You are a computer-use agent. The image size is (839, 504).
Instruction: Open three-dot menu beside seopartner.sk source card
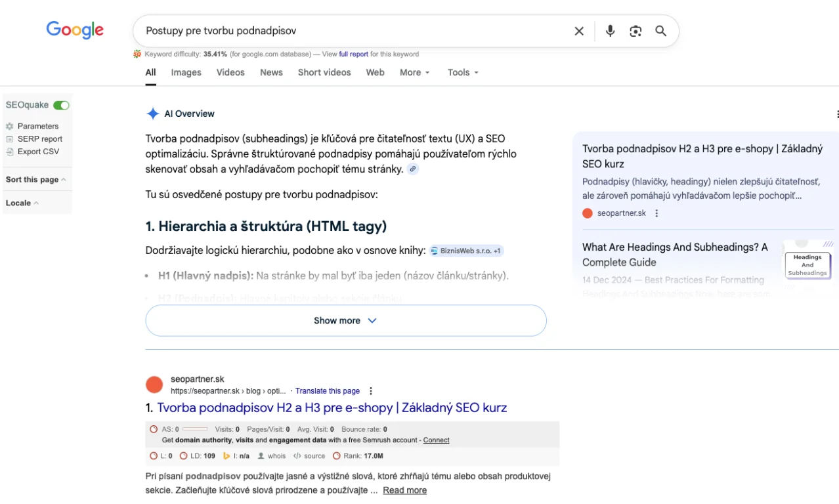(x=656, y=213)
